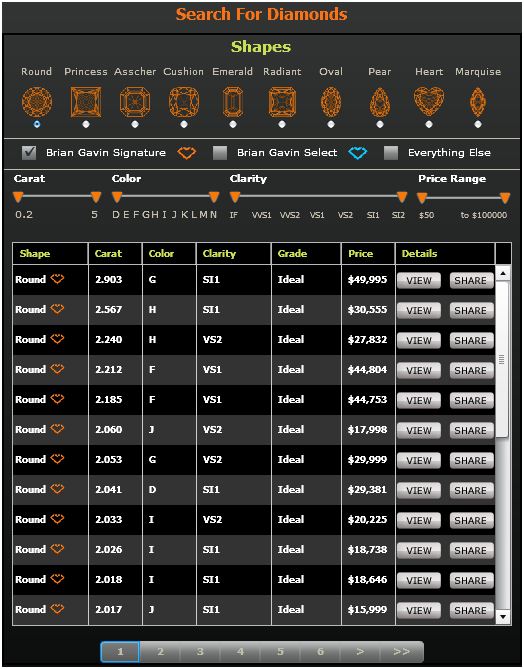This screenshot has width=524, height=669.
Task: Select the Emerald shape icon
Action: 233,102
